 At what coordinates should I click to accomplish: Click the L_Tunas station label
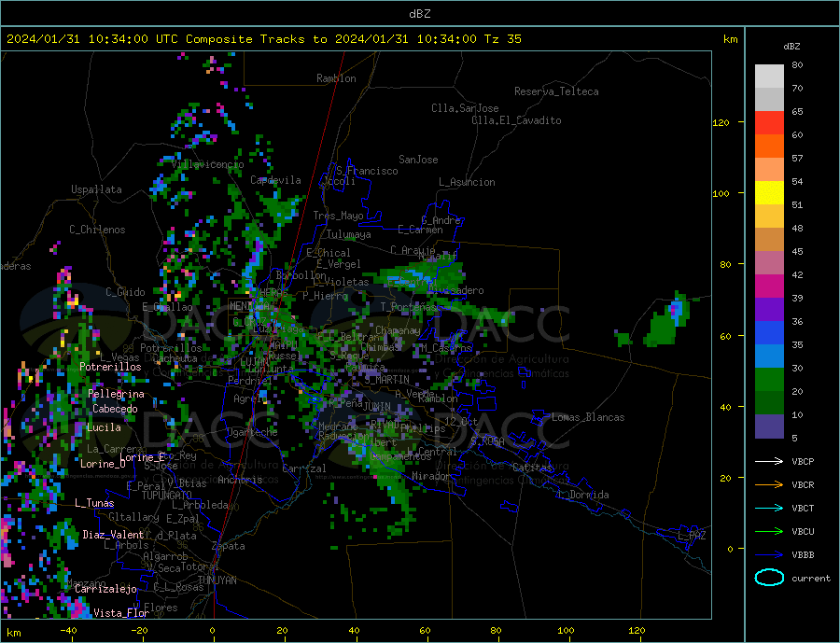tap(94, 503)
